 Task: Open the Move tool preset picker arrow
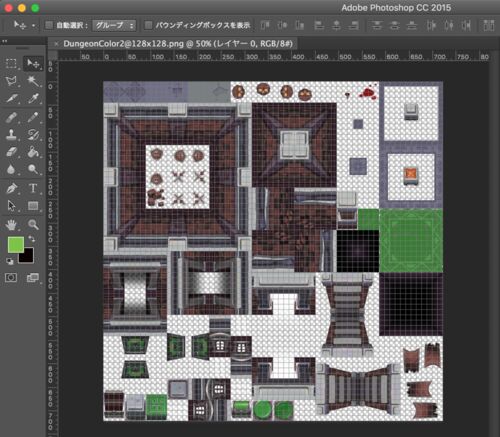point(33,26)
